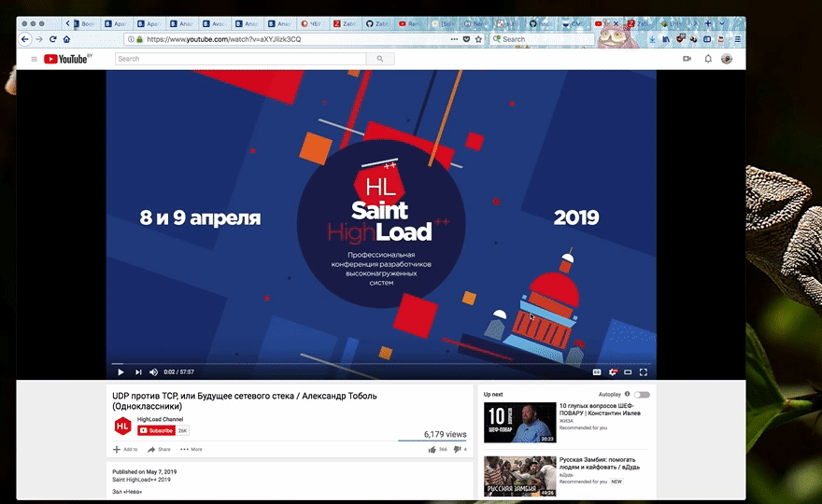
Task: Click the 6,179 views text
Action: pyautogui.click(x=445, y=434)
